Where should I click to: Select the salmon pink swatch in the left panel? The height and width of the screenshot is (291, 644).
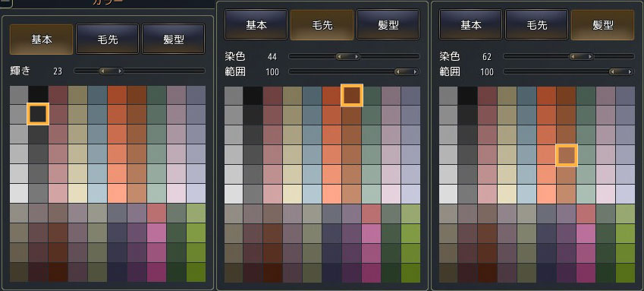tap(156, 213)
